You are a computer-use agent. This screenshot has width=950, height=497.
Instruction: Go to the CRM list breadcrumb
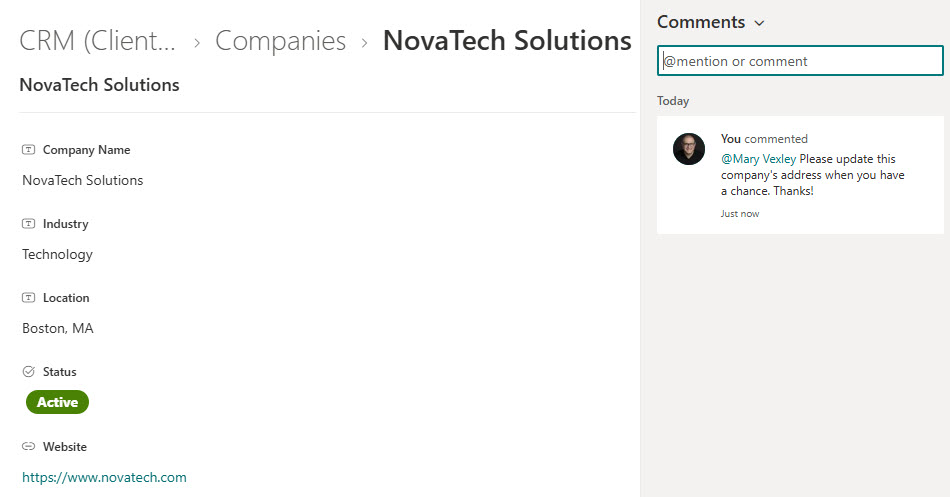click(x=98, y=41)
